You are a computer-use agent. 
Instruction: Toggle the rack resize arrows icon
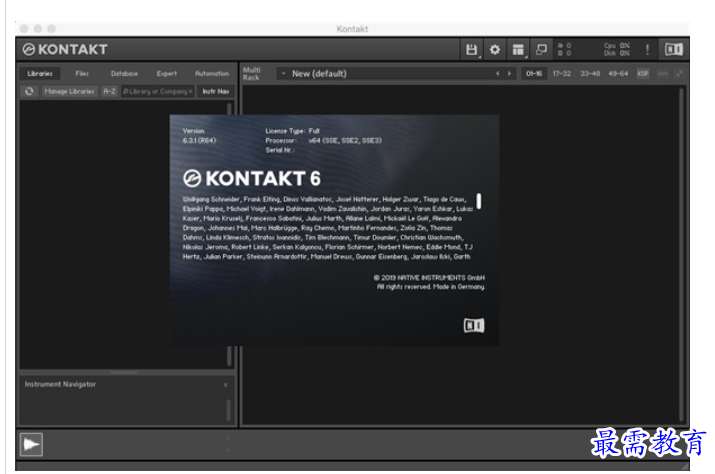point(679,73)
